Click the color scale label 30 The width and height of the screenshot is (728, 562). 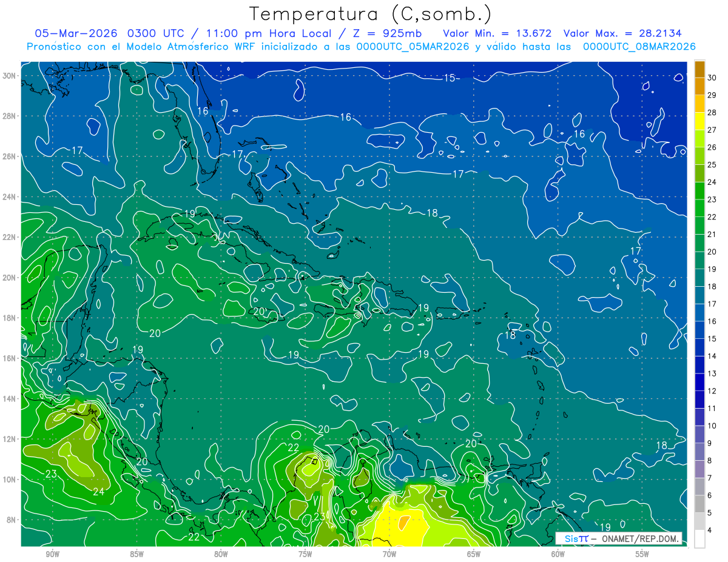pos(712,78)
